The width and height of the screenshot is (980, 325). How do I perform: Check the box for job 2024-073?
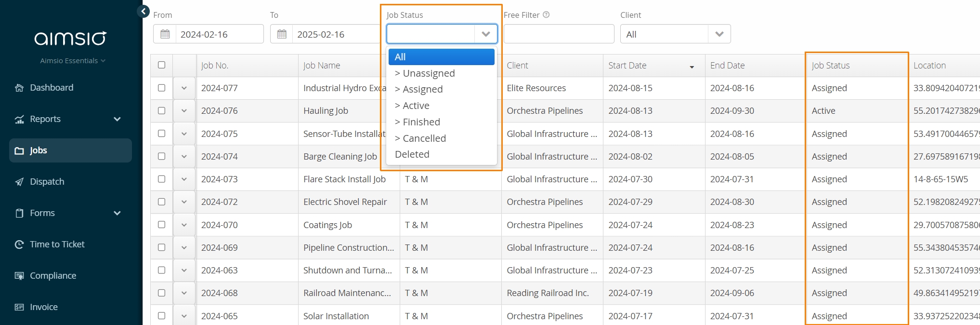coord(162,179)
